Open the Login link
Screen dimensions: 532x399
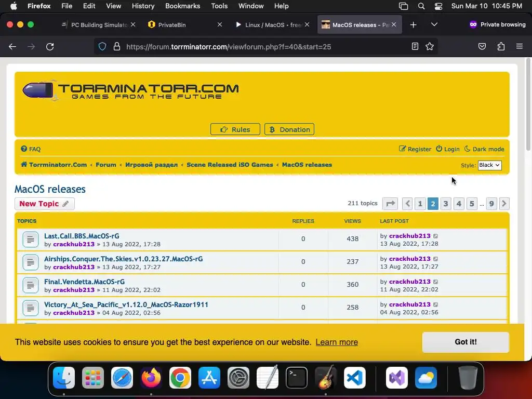click(x=447, y=149)
